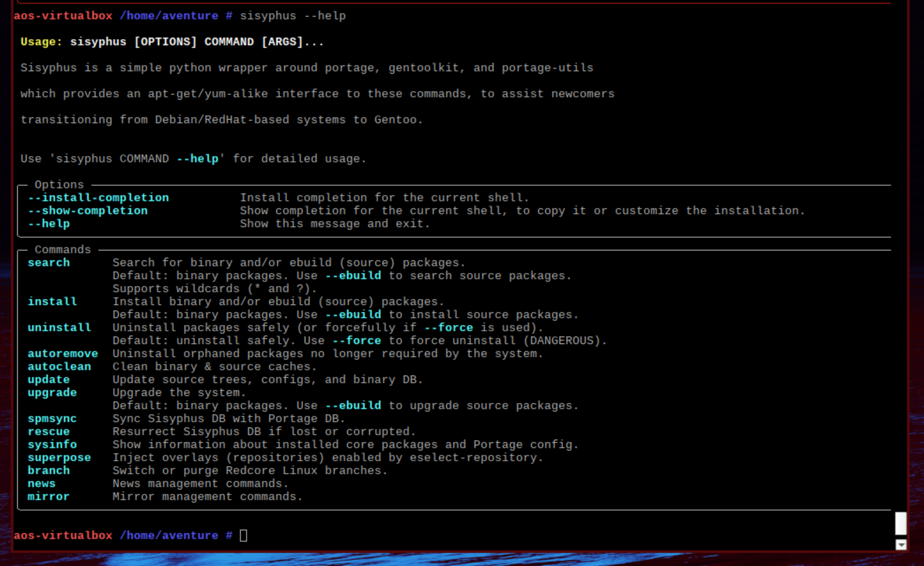Click 'Install completion for the current shell.'
924x566 pixels.
(384, 197)
